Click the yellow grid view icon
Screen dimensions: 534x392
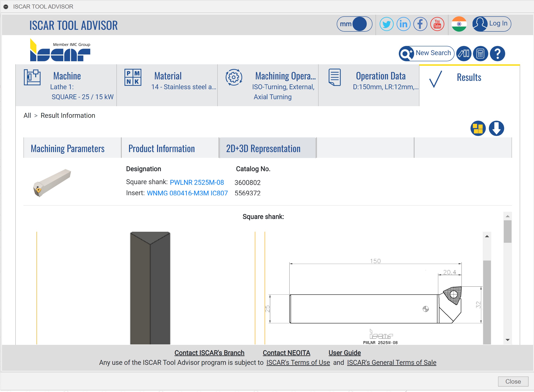click(x=478, y=128)
